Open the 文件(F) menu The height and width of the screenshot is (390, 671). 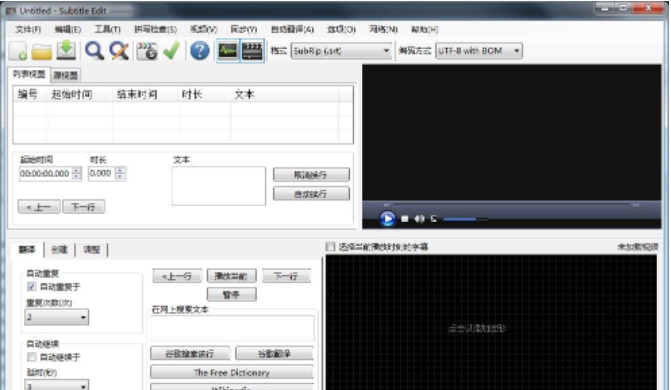click(x=28, y=29)
